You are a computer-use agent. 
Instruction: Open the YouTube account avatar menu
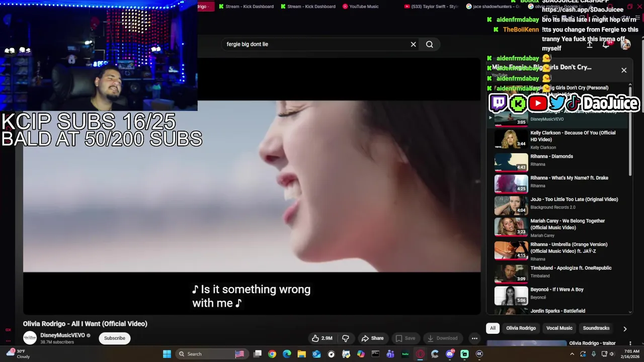coord(625,44)
